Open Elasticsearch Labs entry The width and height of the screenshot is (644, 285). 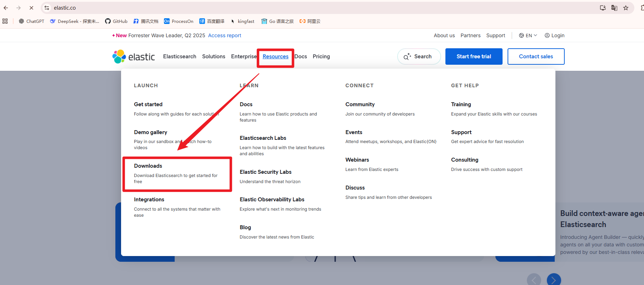pyautogui.click(x=263, y=138)
